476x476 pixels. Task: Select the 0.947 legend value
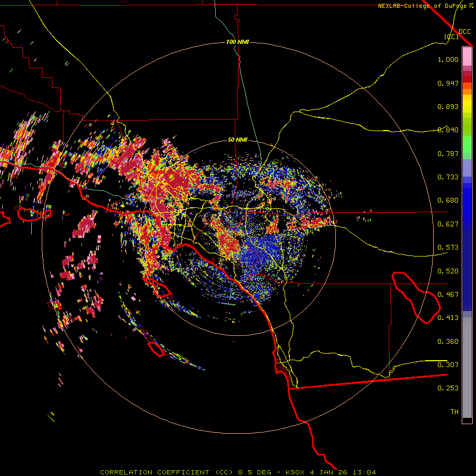coord(448,83)
